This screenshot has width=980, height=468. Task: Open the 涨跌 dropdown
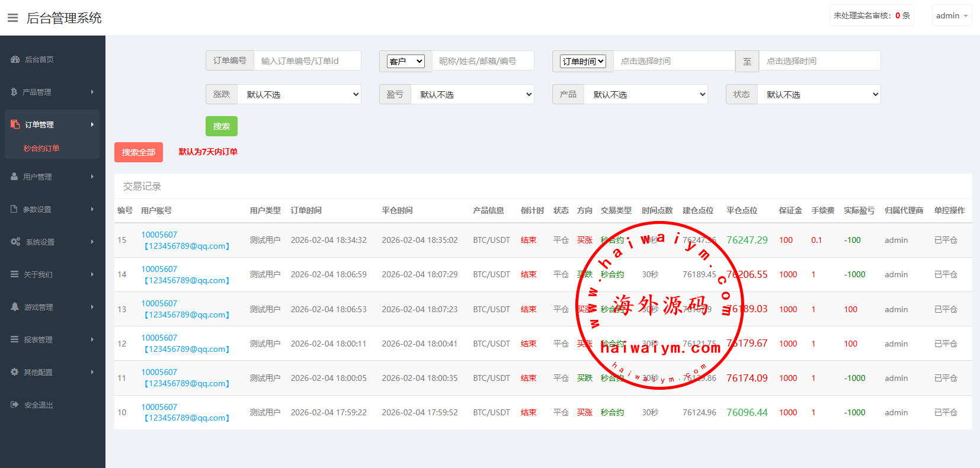[299, 95]
